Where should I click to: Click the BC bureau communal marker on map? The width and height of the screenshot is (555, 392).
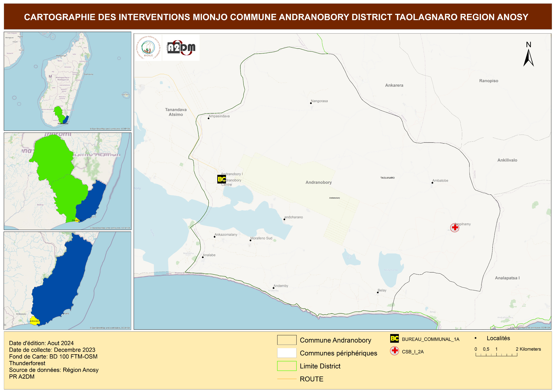(221, 179)
